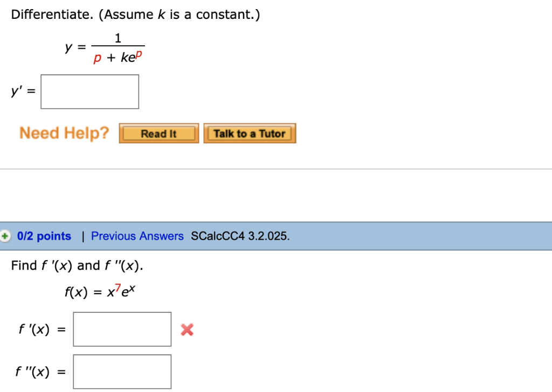552x392 pixels.
Task: Click the f'(x) answer box showing incorrect status
Action: (x=122, y=328)
